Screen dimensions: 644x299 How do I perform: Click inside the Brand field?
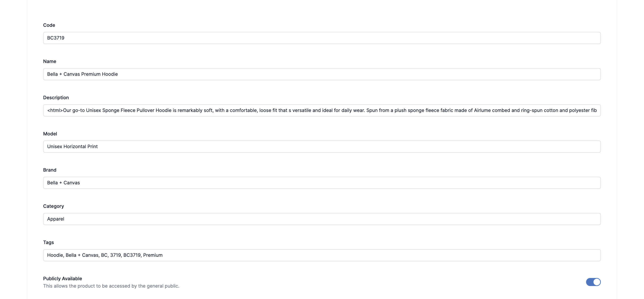pyautogui.click(x=322, y=183)
